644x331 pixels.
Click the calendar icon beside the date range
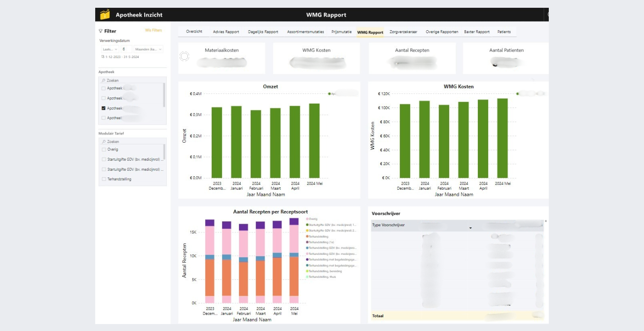(x=103, y=57)
